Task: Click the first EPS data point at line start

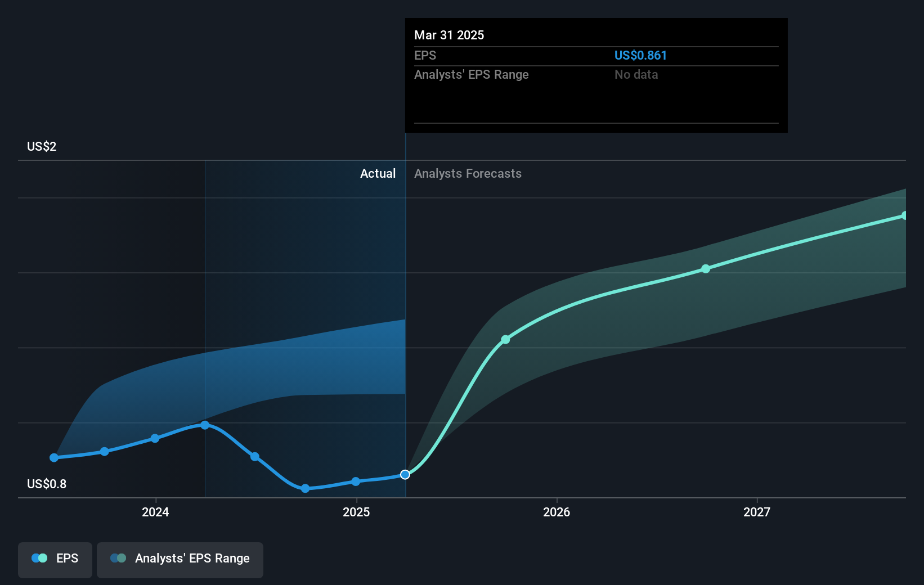Action: [x=54, y=458]
